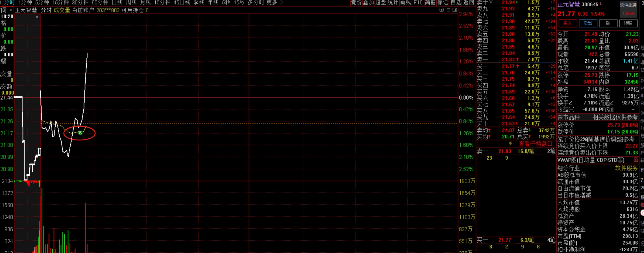This screenshot has height=253, width=644.
Task: Activate the 画线 drawing tool
Action: coord(406,3)
